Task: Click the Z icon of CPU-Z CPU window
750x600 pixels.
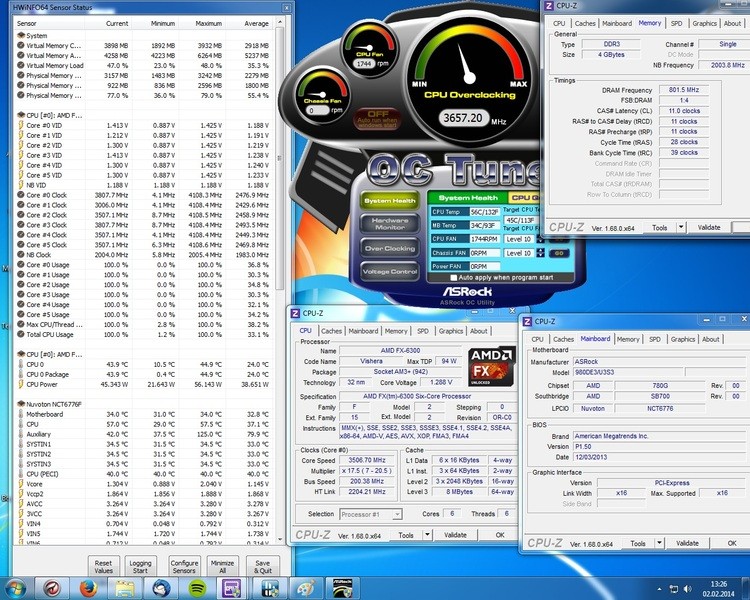Action: pyautogui.click(x=295, y=313)
